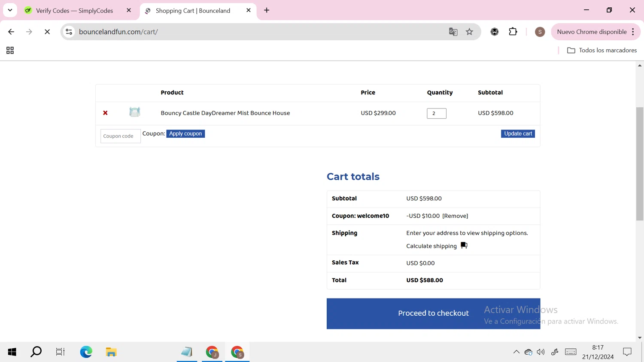This screenshot has width=644, height=362.
Task: Open Task View on the taskbar
Action: 60,352
